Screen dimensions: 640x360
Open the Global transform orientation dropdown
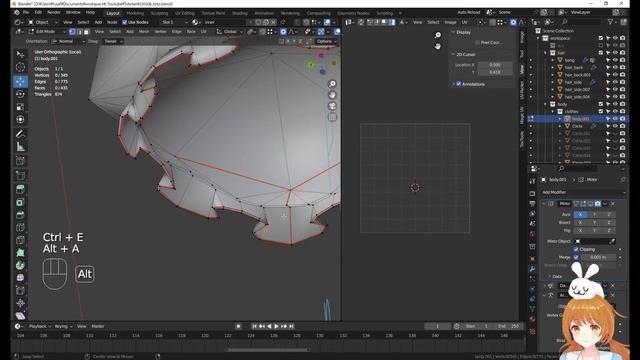(229, 31)
